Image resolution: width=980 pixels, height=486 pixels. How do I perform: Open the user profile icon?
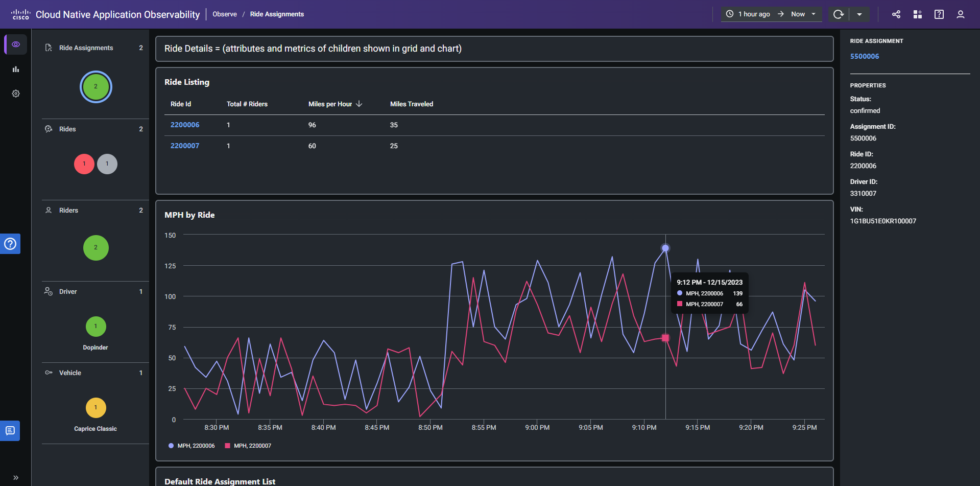(960, 14)
